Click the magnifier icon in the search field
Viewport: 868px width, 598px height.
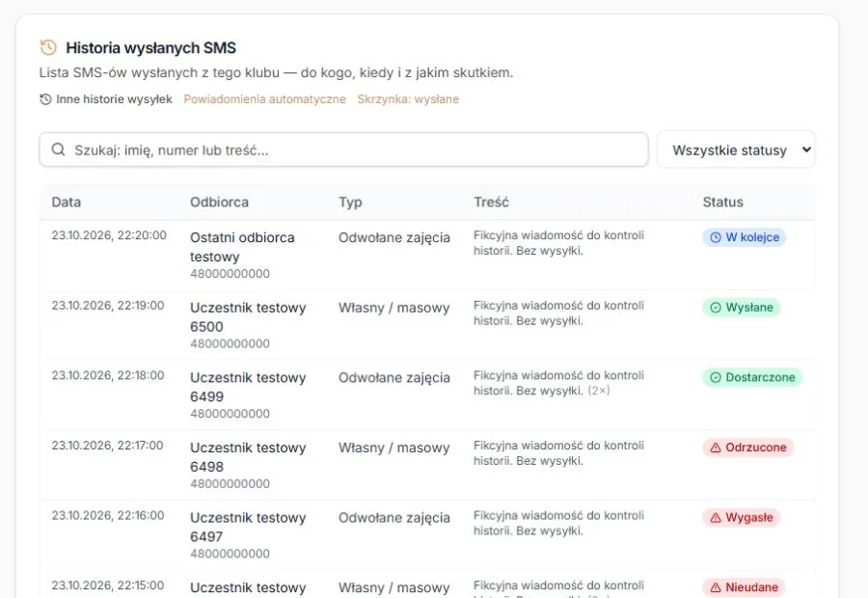tap(58, 149)
